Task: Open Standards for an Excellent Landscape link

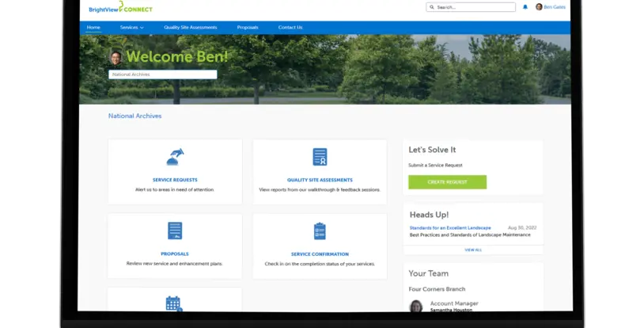Action: click(x=450, y=227)
